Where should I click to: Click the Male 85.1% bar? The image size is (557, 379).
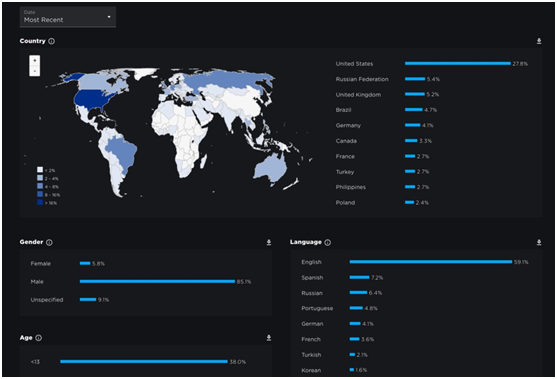coord(157,281)
